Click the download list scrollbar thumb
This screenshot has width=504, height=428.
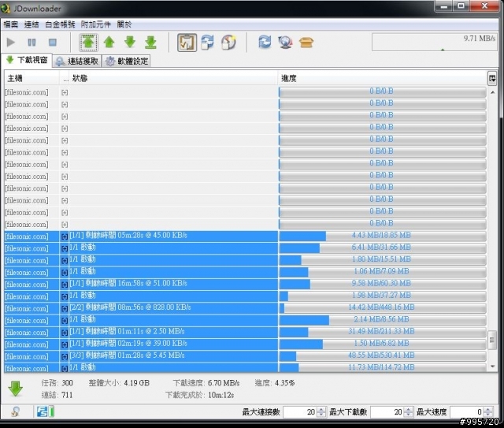click(x=491, y=340)
